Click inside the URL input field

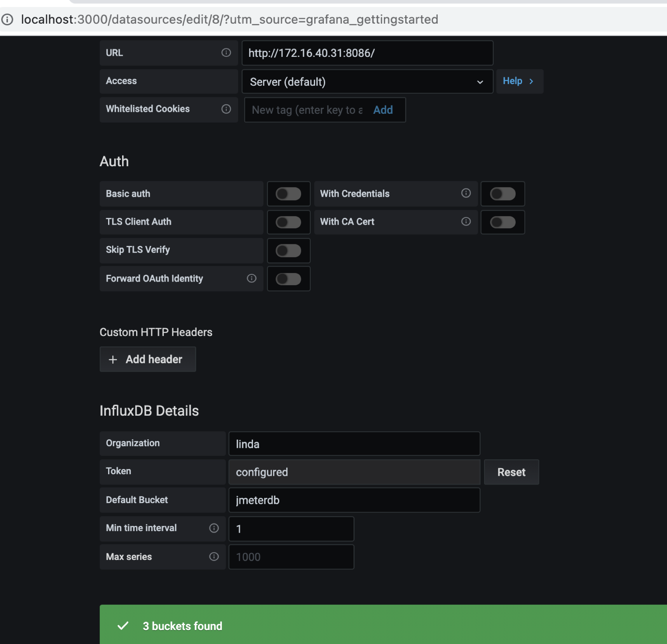(x=367, y=52)
